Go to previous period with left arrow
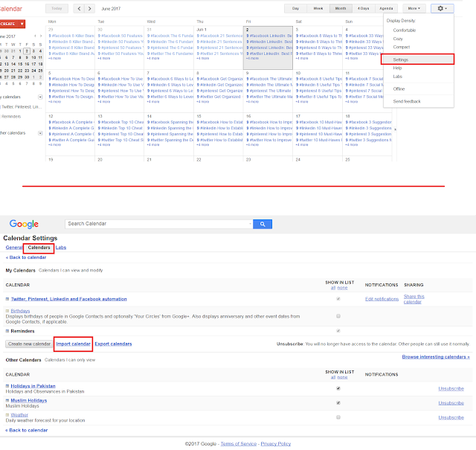This screenshot has width=476, height=450. [79, 8]
